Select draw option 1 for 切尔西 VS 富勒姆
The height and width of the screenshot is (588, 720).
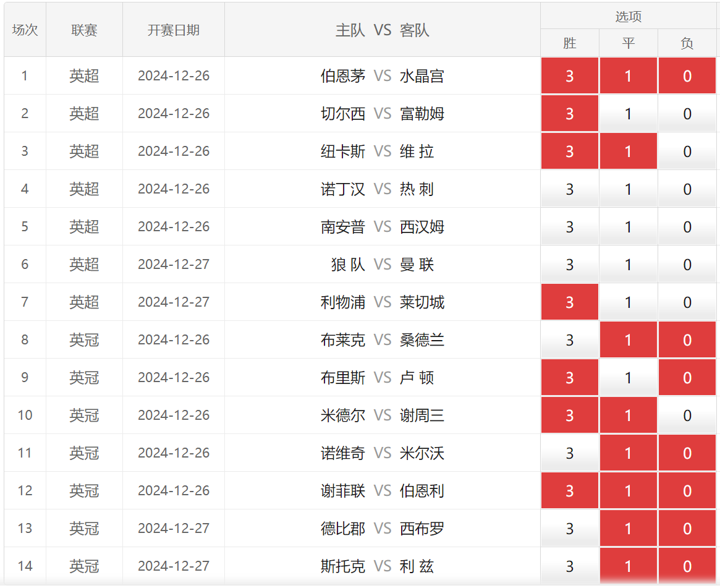tap(628, 114)
